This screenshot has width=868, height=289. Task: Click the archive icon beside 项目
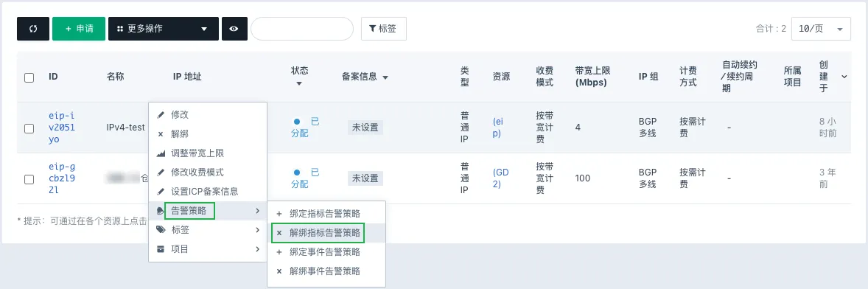coord(161,249)
